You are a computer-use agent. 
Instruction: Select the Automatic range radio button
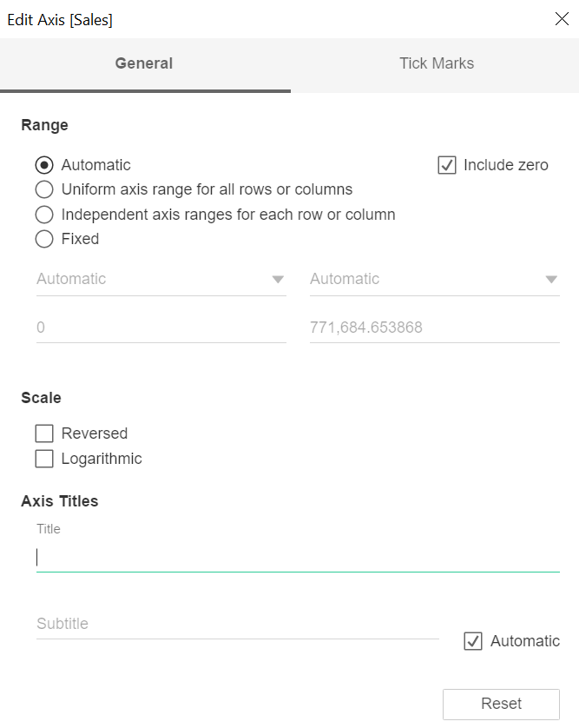44,165
